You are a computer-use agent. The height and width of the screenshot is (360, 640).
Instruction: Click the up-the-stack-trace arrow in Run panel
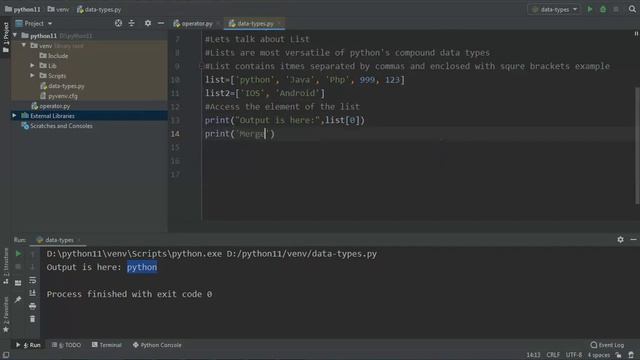pos(33,254)
